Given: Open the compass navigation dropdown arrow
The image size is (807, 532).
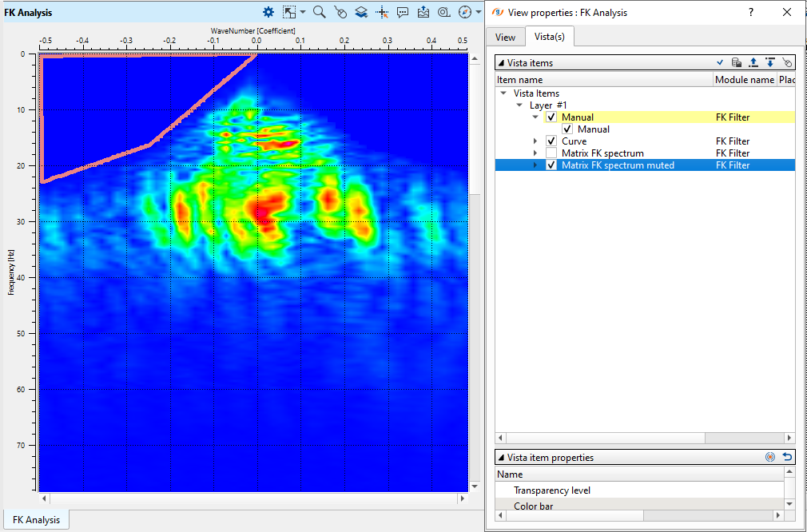Looking at the screenshot, I should point(478,12).
